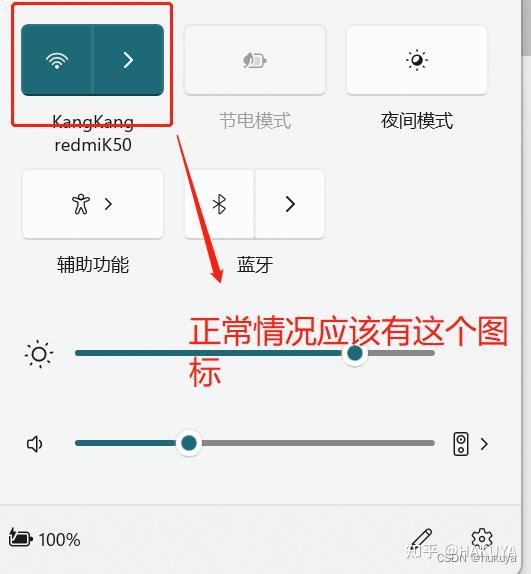531x574 pixels.
Task: Click the KangKang redmiK50 network label
Action: coord(93,133)
